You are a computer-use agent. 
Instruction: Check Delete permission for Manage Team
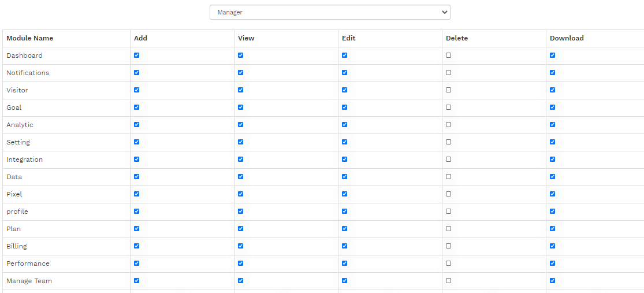point(449,281)
